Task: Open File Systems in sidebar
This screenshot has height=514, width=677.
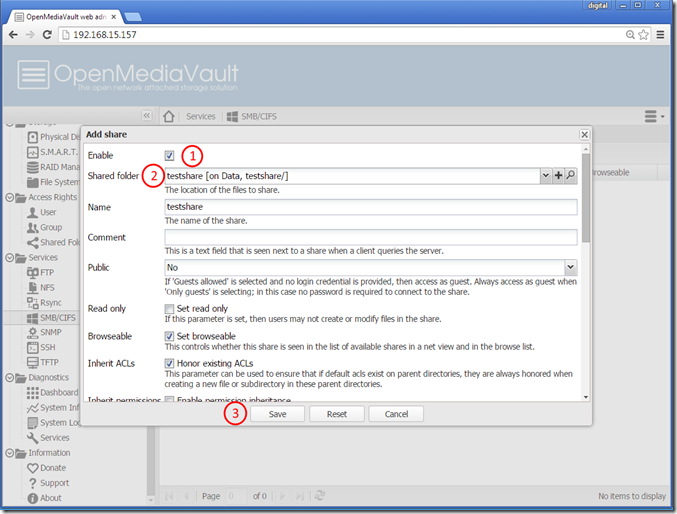Action: 54,182
